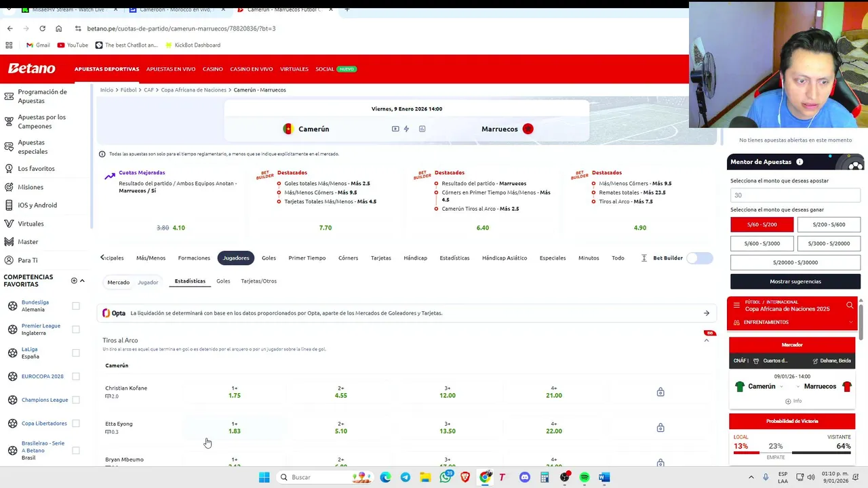Image resolution: width=868 pixels, height=488 pixels.
Task: Click the info icon beside the regulation time notice
Action: point(102,154)
